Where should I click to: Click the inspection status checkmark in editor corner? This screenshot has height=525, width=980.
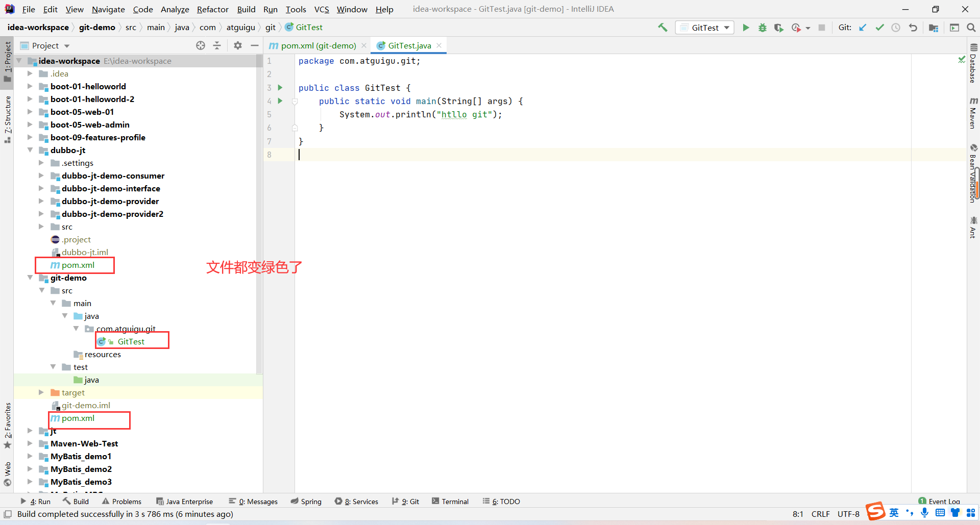point(962,60)
